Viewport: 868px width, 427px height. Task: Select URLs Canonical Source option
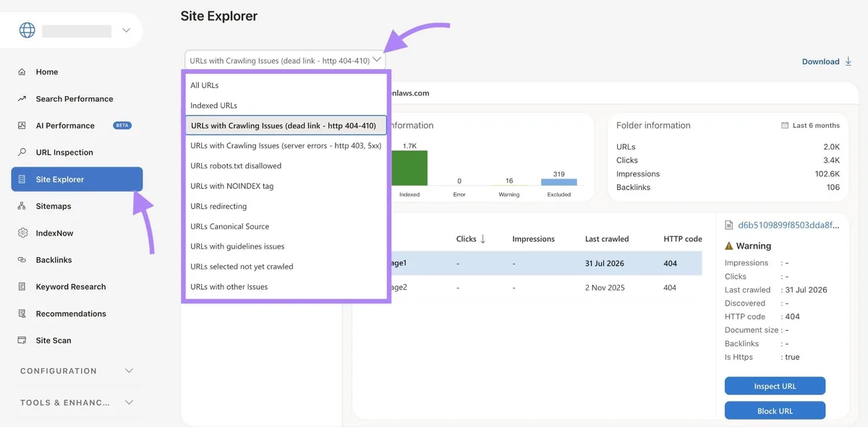(286, 227)
